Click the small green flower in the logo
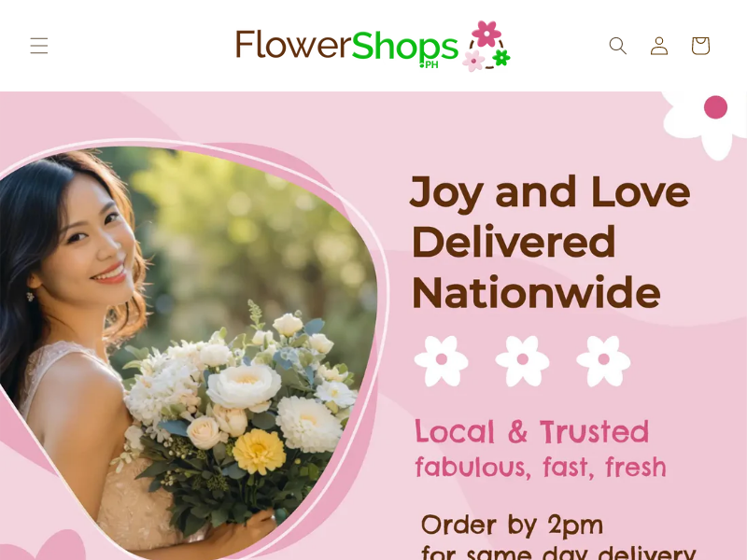The width and height of the screenshot is (747, 560). coord(501,58)
